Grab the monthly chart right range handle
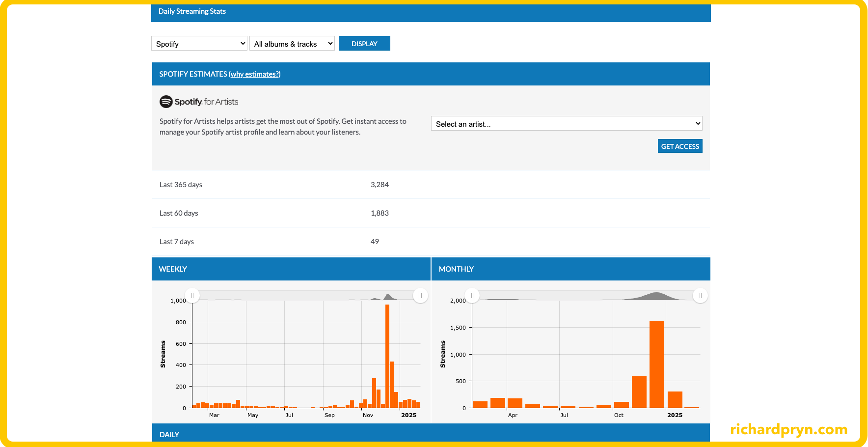Image resolution: width=868 pixels, height=447 pixels. pyautogui.click(x=701, y=296)
